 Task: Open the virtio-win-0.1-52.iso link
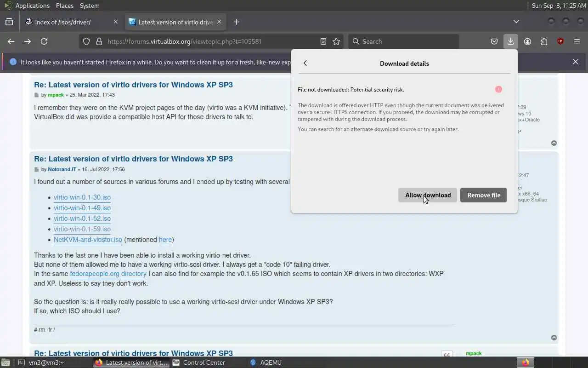82,218
